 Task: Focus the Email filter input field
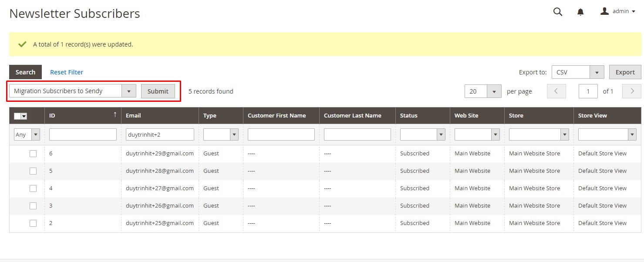tap(160, 135)
